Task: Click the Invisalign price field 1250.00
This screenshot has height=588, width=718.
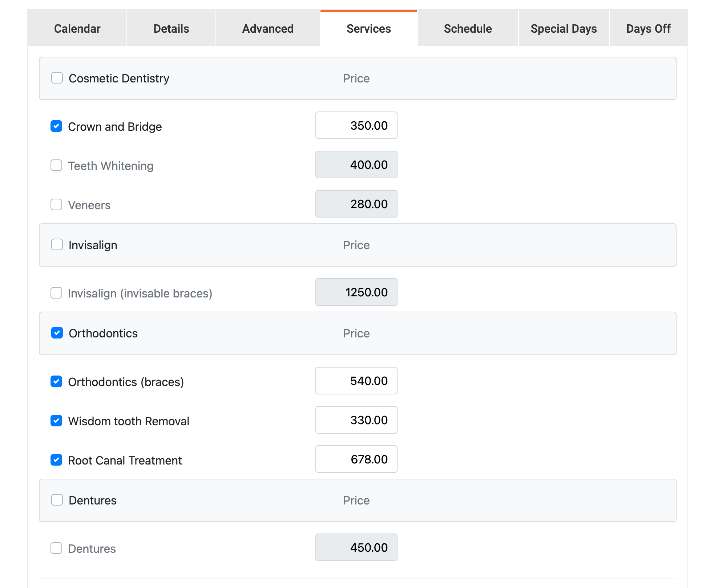Action: 356,292
